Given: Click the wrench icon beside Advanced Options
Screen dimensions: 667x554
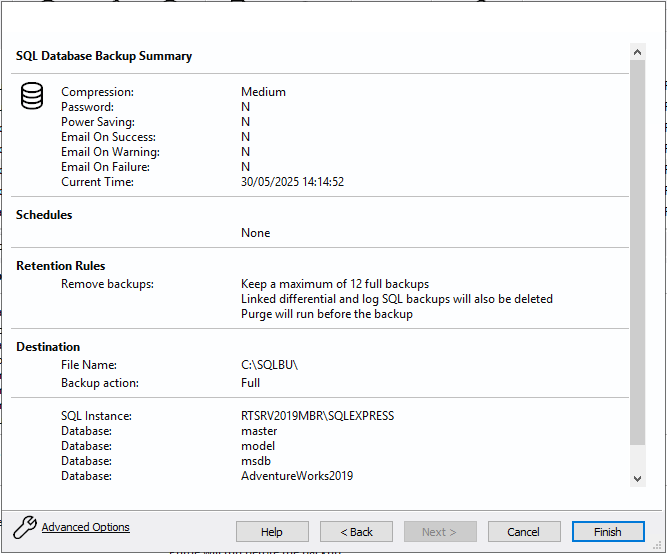Looking at the screenshot, I should 24,527.
